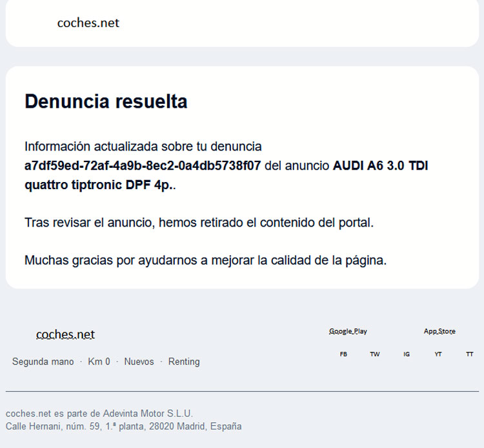
Task: Open the coches.net header logo
Action: click(x=88, y=23)
